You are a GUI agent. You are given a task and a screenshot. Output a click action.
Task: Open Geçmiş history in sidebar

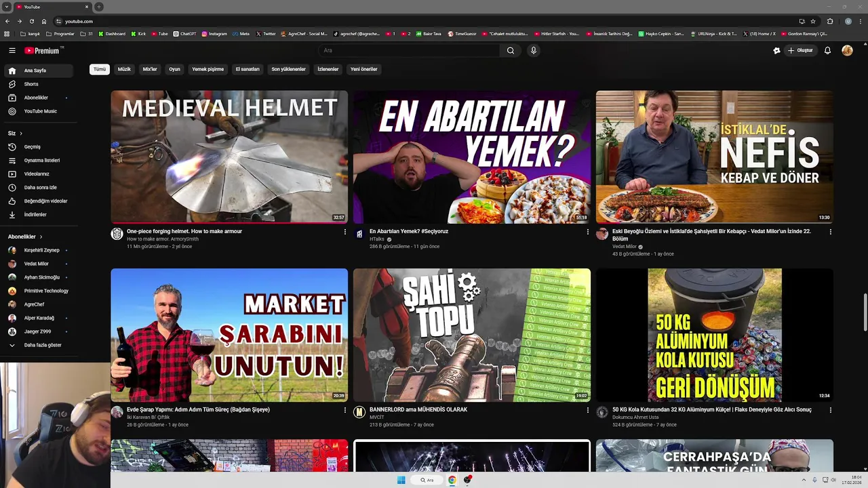pos(38,146)
